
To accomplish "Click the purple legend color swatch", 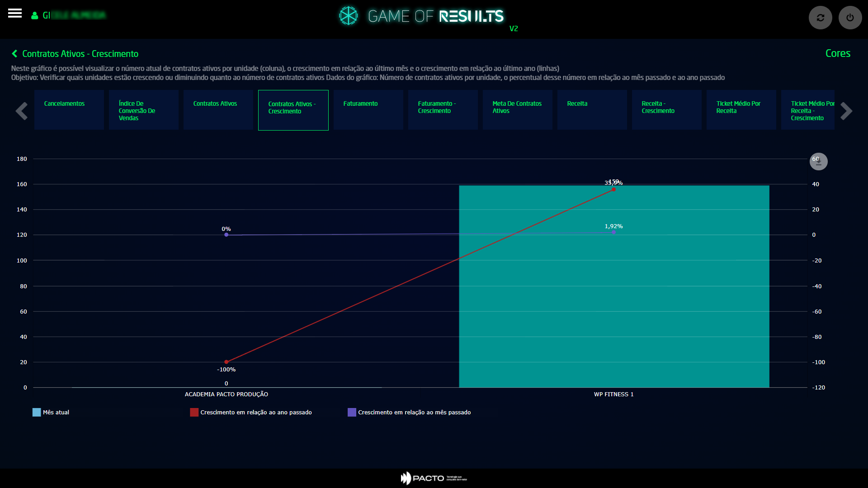I will coord(352,412).
